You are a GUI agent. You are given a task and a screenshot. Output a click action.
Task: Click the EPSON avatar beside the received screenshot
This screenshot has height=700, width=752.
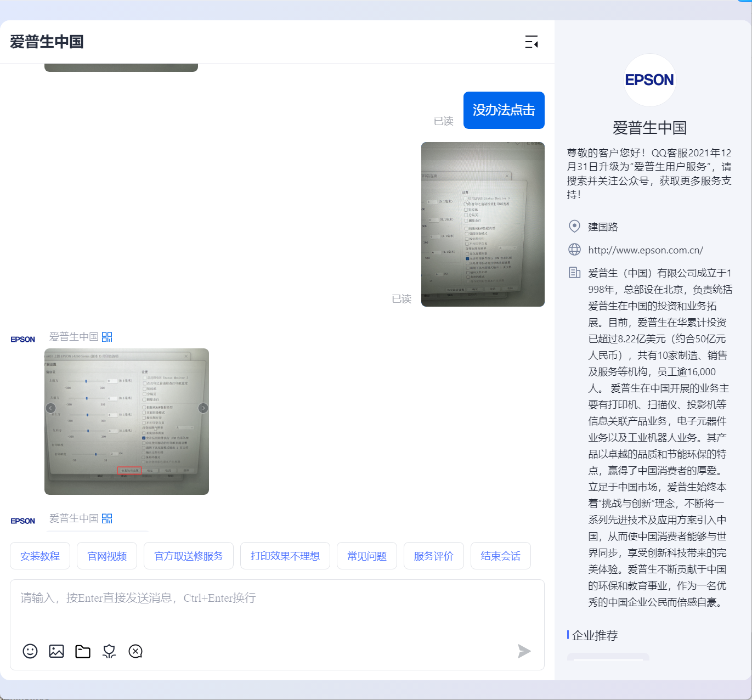click(x=23, y=340)
